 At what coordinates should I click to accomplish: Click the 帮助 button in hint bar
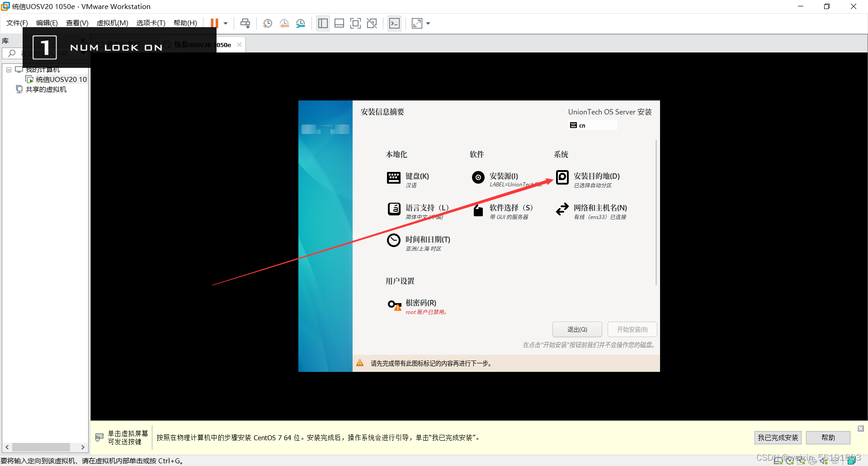click(x=828, y=437)
